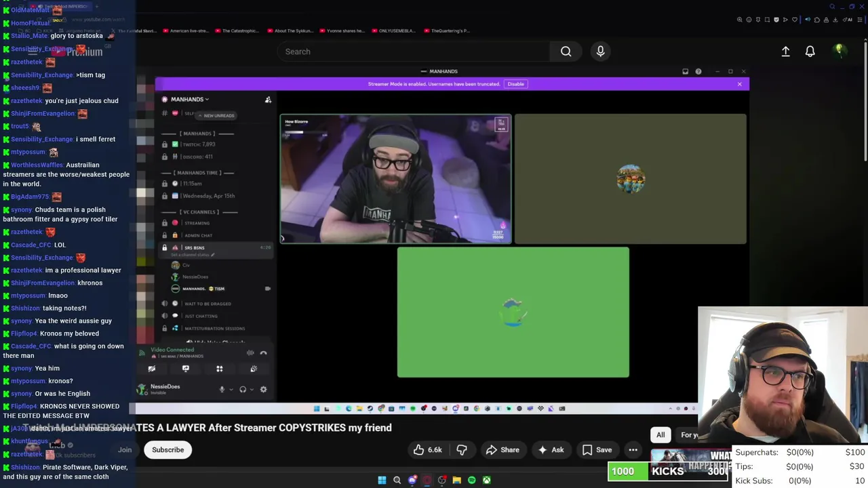Dismiss the Streamer Mode banner
The image size is (868, 488).
739,84
